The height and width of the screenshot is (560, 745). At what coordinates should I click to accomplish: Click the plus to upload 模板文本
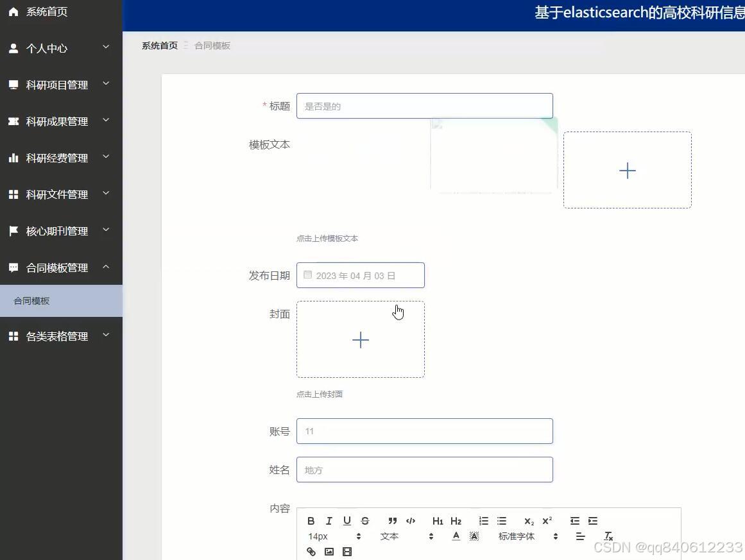(627, 170)
